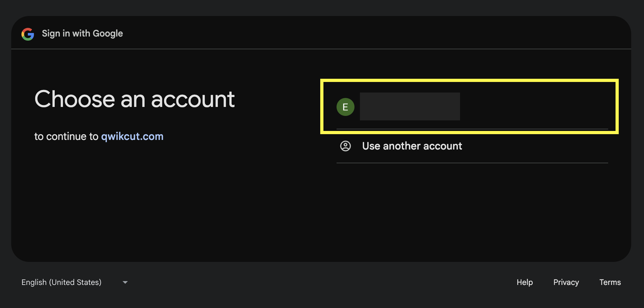The width and height of the screenshot is (644, 308).
Task: Click the person icon beside Use another account
Action: 345,146
